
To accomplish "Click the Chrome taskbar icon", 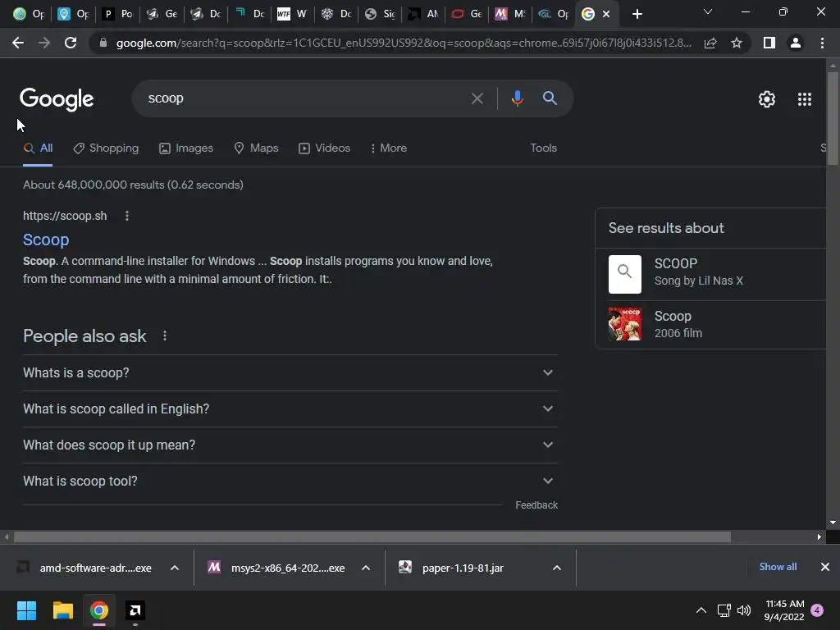I will pos(99,610).
